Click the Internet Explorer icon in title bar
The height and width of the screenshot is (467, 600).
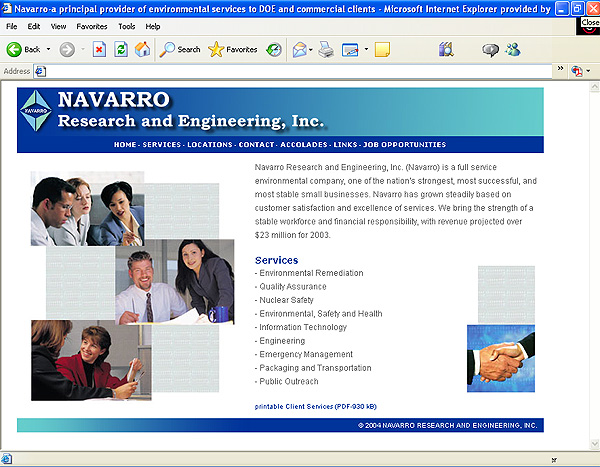coord(7,8)
